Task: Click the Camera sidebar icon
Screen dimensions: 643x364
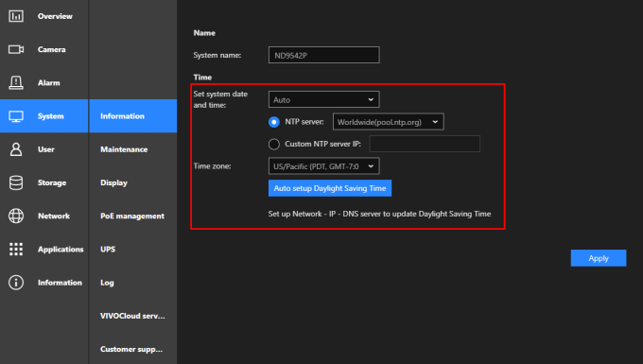Action: (16, 49)
